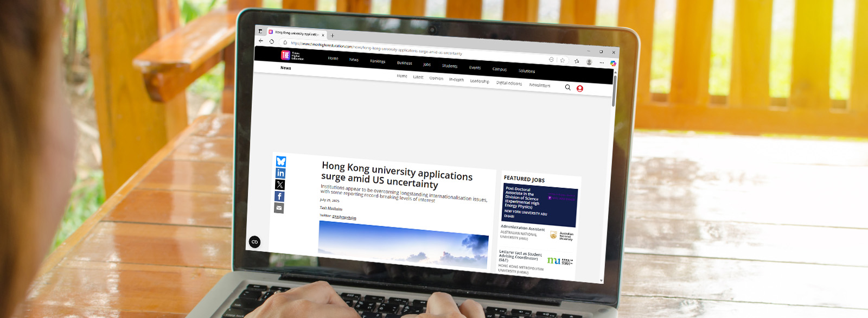This screenshot has width=868, height=318.
Task: Open the site search magnifier
Action: (x=567, y=87)
